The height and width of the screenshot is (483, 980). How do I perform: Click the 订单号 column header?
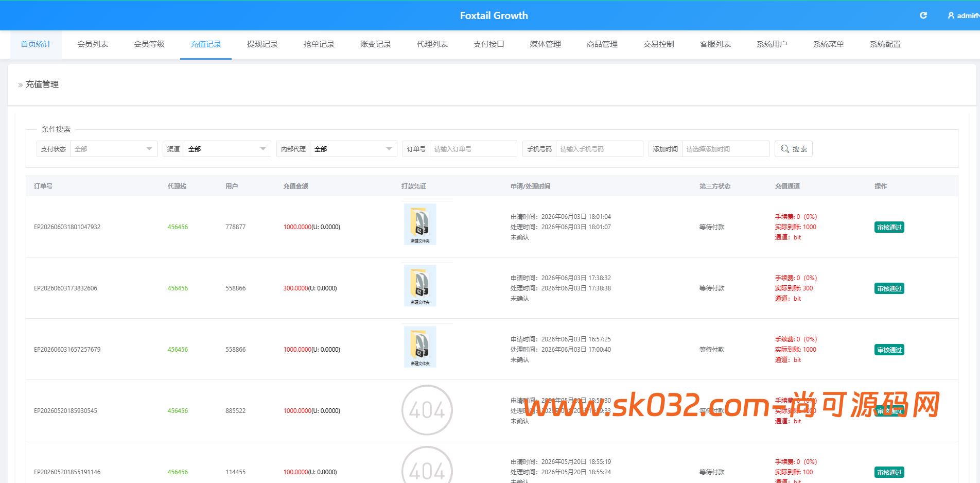[43, 186]
